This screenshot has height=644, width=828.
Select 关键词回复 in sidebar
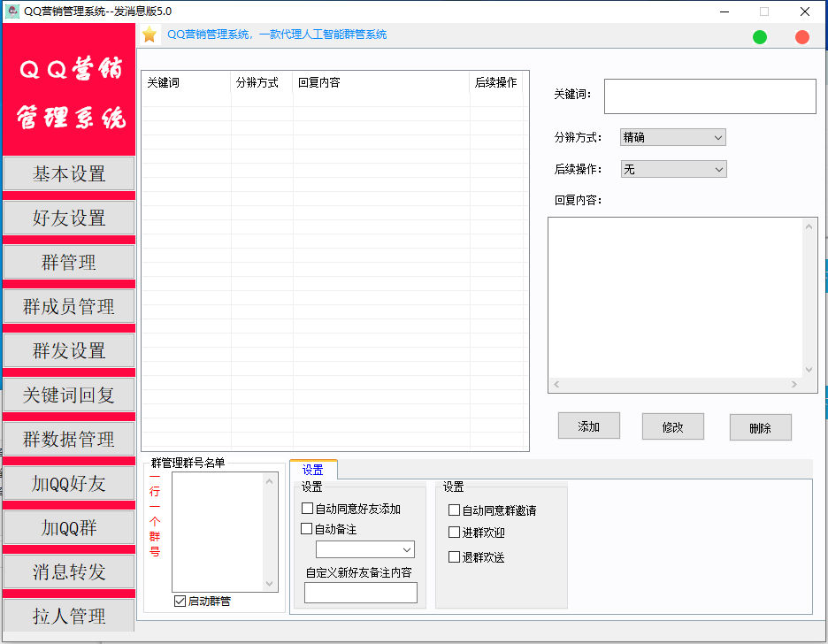[x=69, y=395]
